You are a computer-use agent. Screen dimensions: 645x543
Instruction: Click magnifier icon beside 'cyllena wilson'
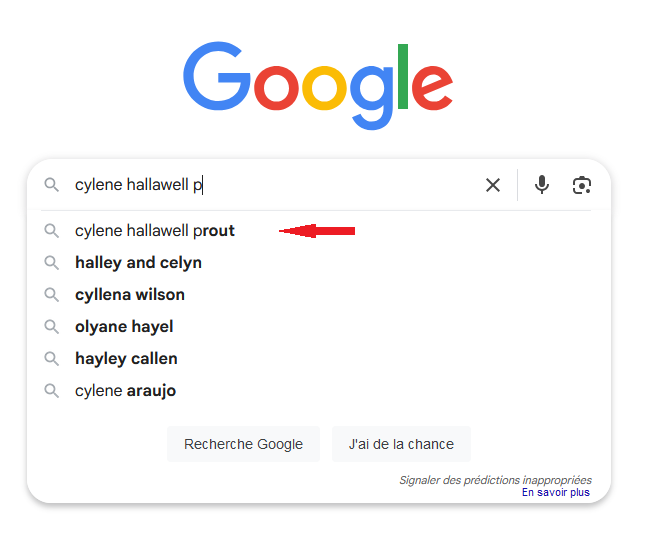(51, 295)
